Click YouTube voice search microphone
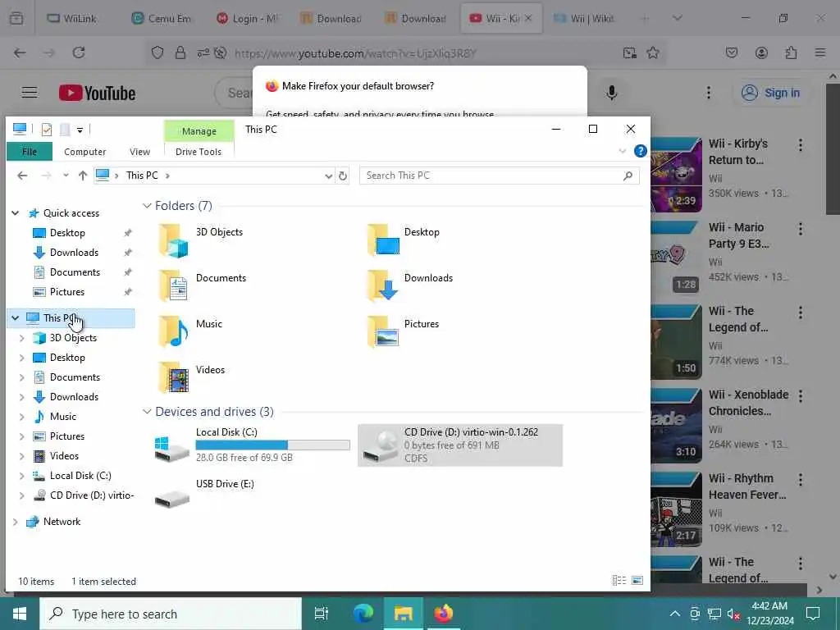840x630 pixels. (611, 93)
